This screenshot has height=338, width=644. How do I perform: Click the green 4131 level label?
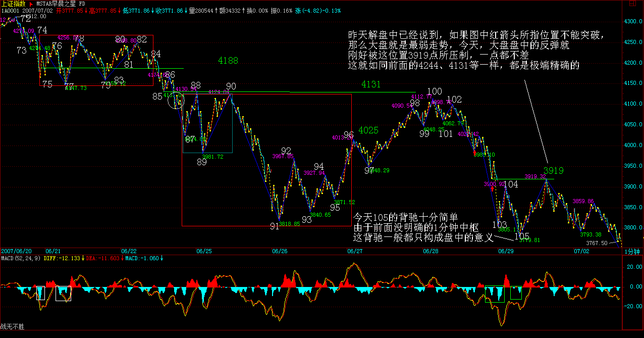(x=371, y=85)
